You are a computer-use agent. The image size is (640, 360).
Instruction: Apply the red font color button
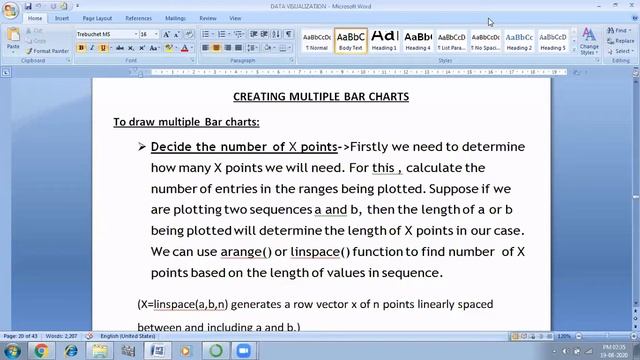184,48
